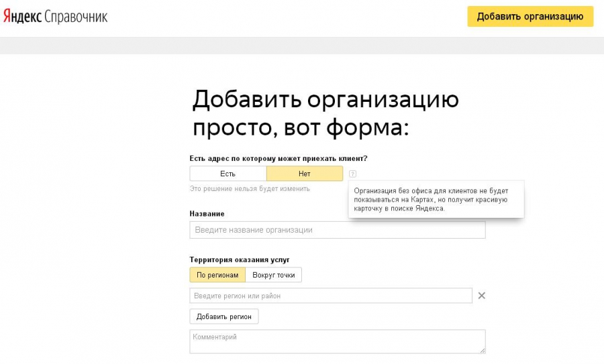Click the heading Добавить организацию просто

tap(325, 113)
